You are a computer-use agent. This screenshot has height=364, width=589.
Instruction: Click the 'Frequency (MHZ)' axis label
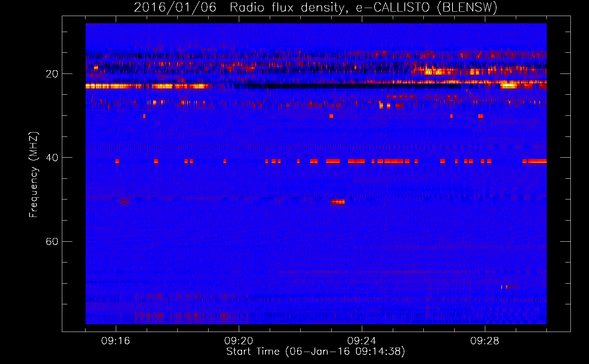[33, 175]
